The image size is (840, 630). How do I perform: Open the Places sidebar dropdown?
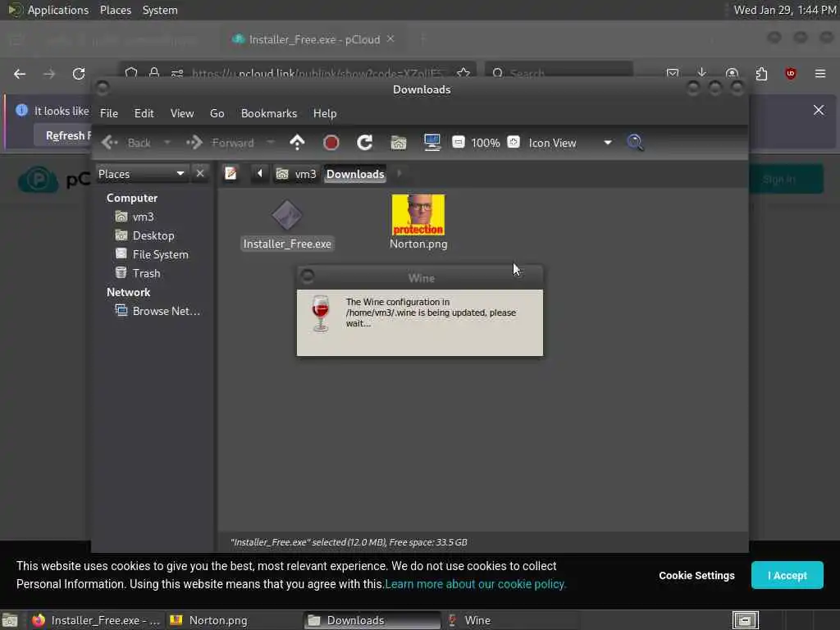pyautogui.click(x=142, y=174)
